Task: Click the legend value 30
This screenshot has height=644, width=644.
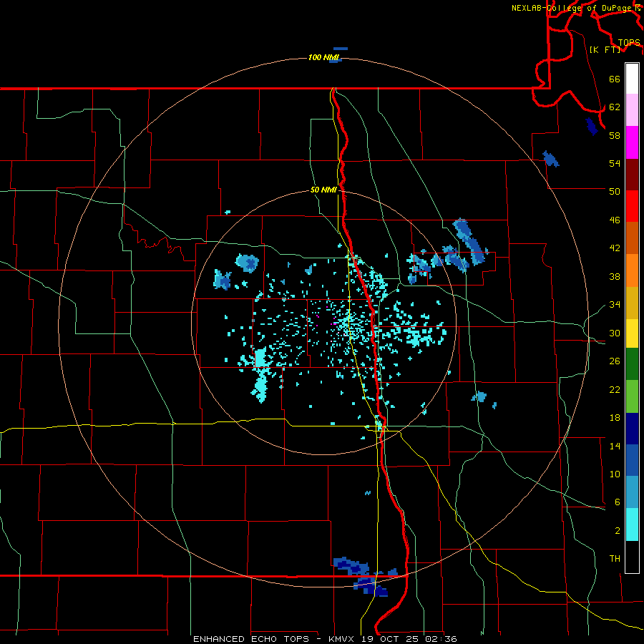Action: click(615, 333)
